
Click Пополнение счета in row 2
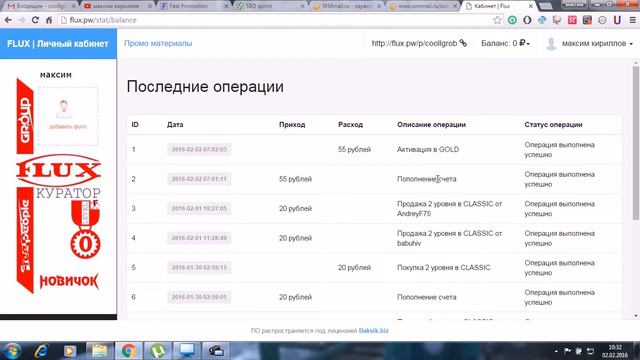pos(427,179)
